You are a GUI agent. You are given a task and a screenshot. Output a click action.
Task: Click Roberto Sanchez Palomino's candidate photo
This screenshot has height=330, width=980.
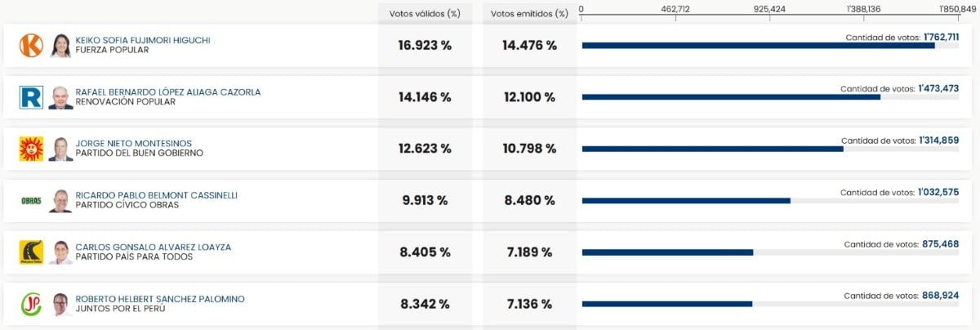tap(60, 304)
